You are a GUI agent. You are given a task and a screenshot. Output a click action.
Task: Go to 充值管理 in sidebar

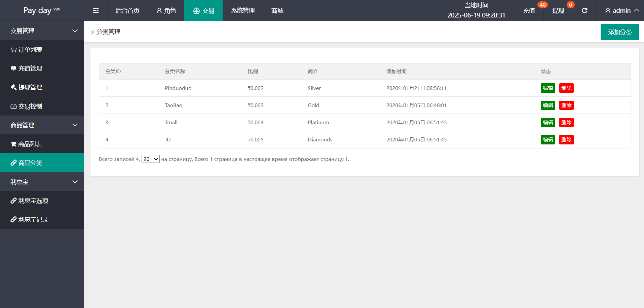pyautogui.click(x=42, y=69)
